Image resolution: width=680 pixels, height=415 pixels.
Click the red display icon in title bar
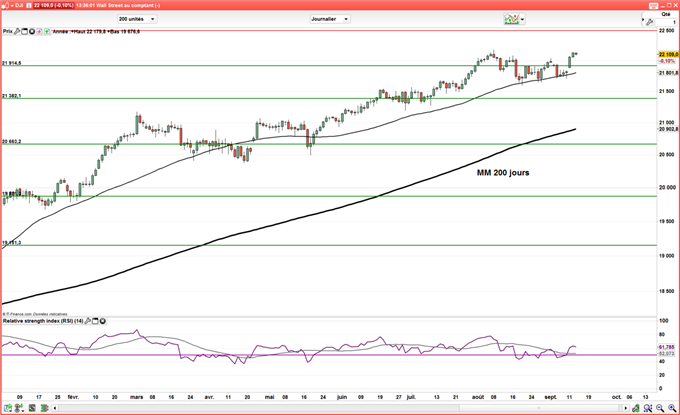tap(653, 6)
